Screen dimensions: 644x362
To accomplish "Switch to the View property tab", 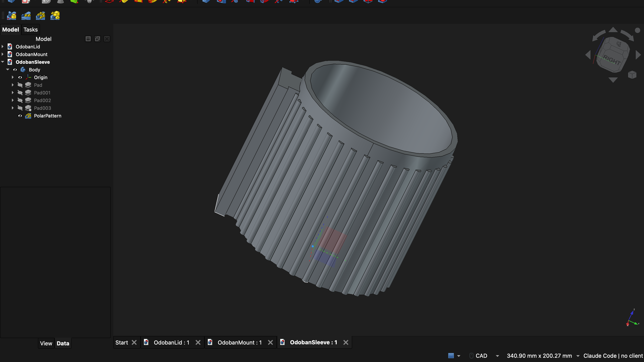I will tap(46, 343).
